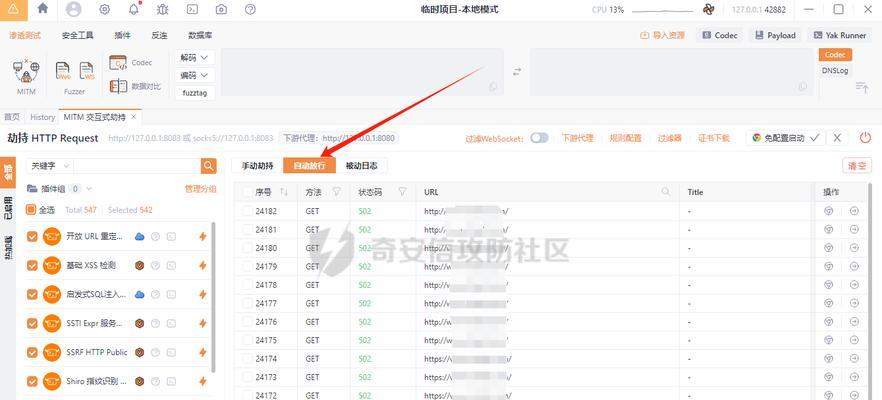Toggle the 过滤WebSocket switch
Viewport: 882px width, 400px height.
[x=539, y=138]
